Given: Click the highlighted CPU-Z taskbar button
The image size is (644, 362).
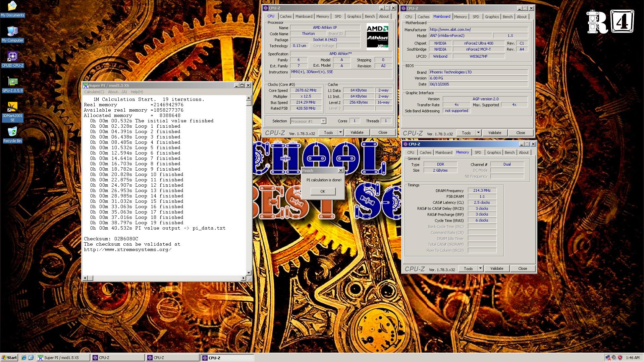Looking at the screenshot, I should pyautogui.click(x=228, y=358).
